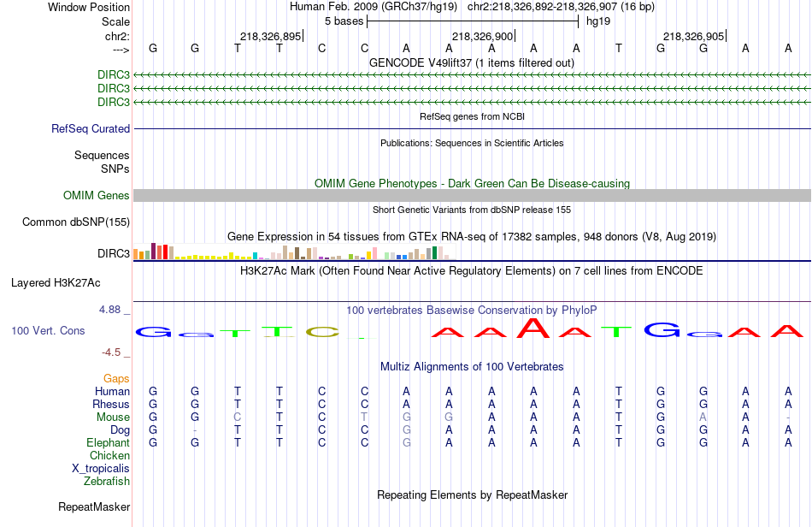Click the 'Human Feb. 2009 (GRCh37/hg19)' position title
The width and height of the screenshot is (812, 527).
[x=374, y=7]
